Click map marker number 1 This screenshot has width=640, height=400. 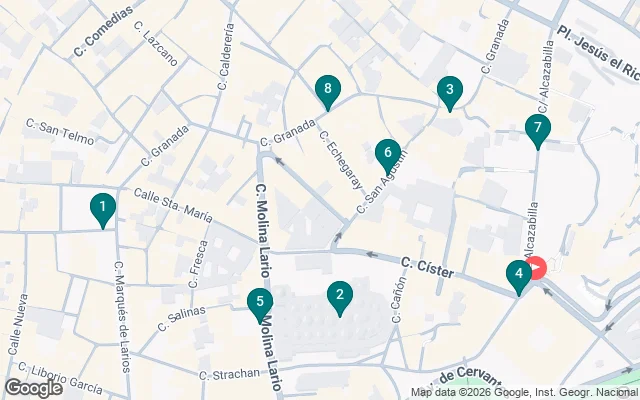(x=103, y=210)
